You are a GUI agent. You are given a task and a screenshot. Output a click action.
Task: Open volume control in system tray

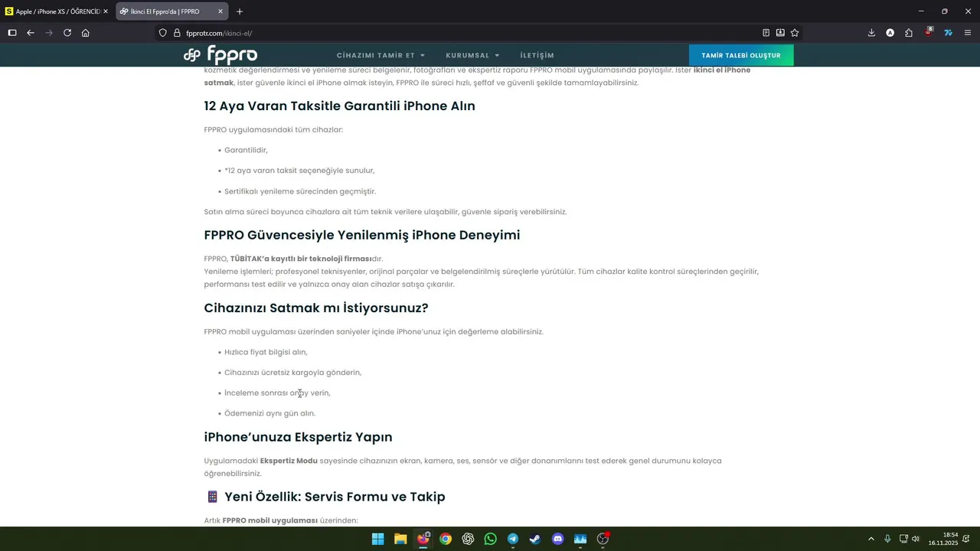(916, 539)
